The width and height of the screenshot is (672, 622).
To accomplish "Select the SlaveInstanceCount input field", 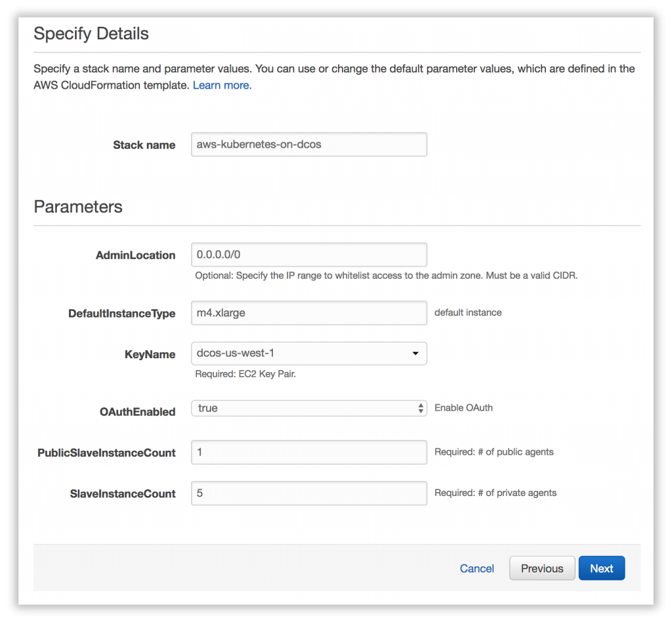I will coord(308,493).
